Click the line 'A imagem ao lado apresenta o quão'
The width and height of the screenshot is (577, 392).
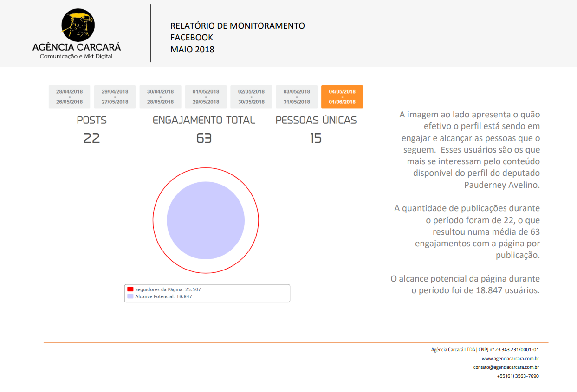click(x=470, y=115)
